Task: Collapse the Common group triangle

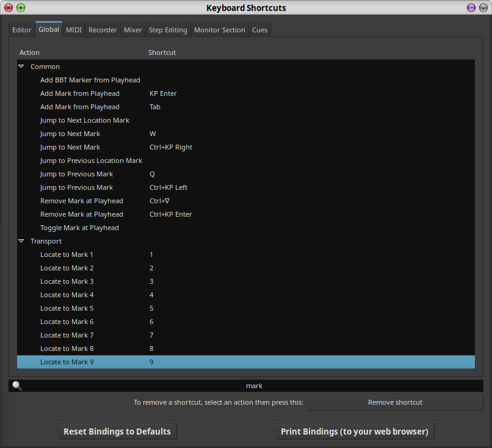Action: tap(21, 67)
